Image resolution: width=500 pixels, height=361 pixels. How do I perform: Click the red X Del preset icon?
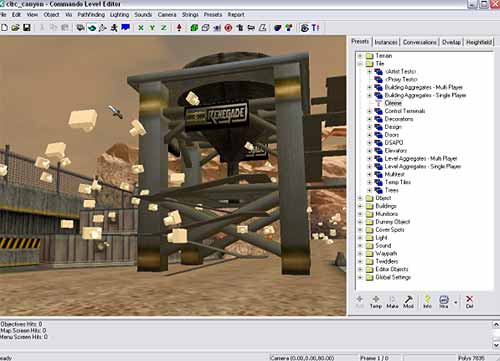(x=469, y=302)
